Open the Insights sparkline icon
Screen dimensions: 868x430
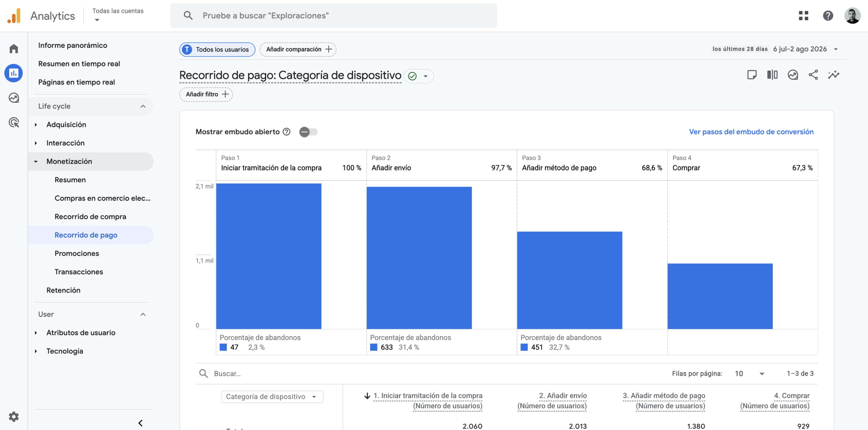834,75
